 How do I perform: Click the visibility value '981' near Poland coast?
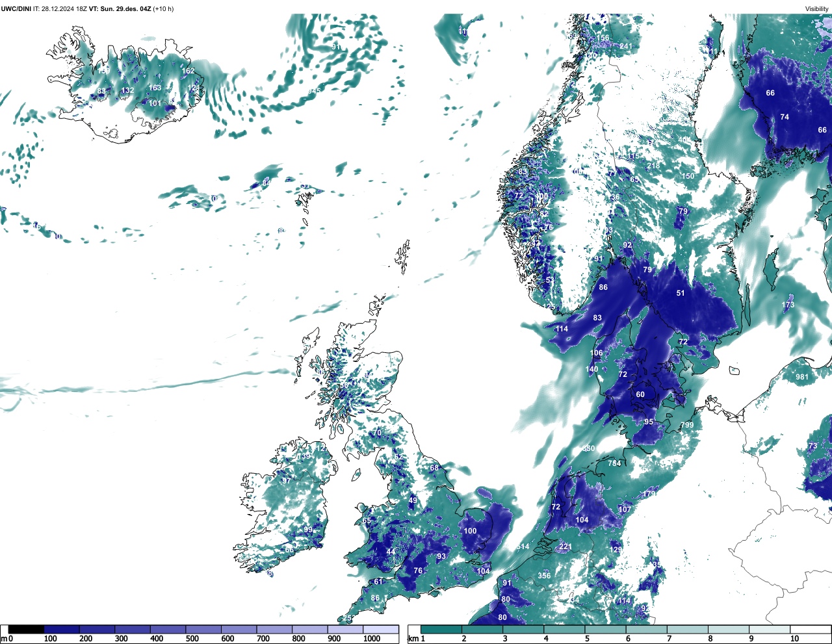click(802, 377)
